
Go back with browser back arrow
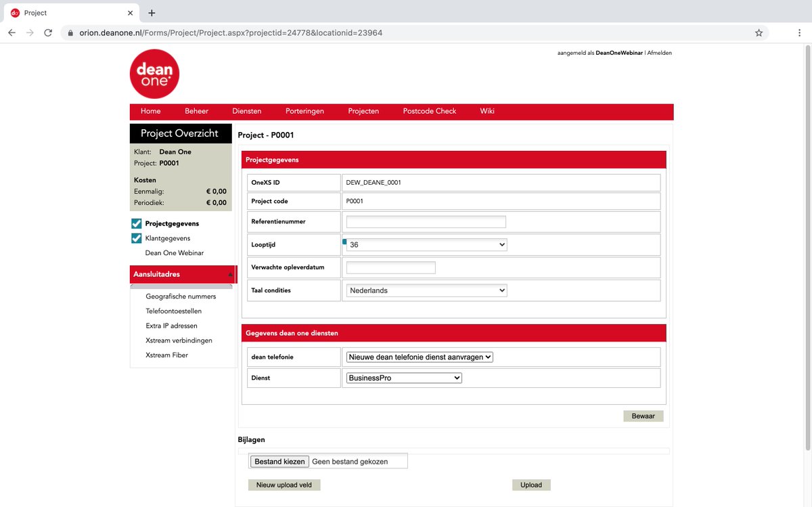coord(12,32)
